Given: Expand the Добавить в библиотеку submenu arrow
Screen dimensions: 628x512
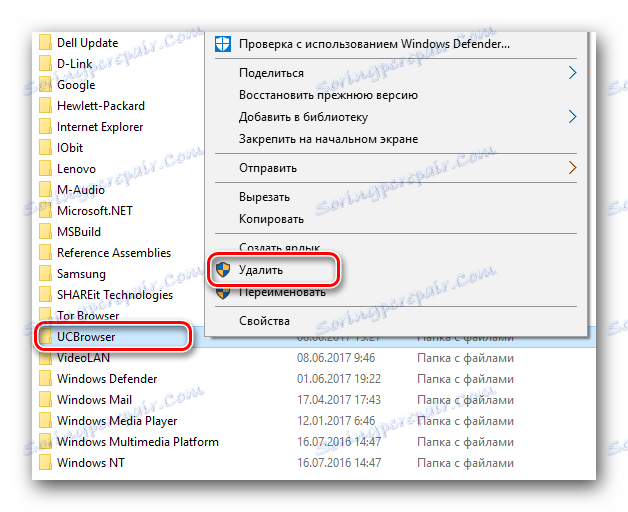Looking at the screenshot, I should (572, 117).
